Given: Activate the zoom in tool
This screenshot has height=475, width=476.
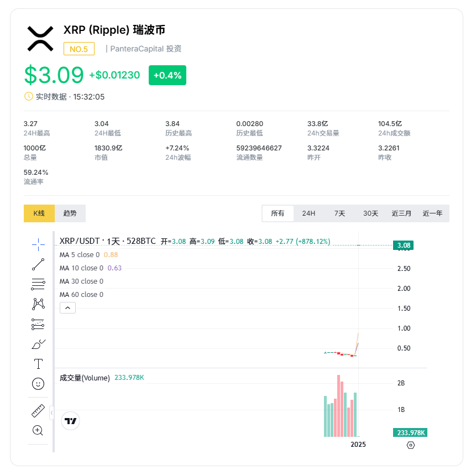Looking at the screenshot, I should (x=38, y=430).
